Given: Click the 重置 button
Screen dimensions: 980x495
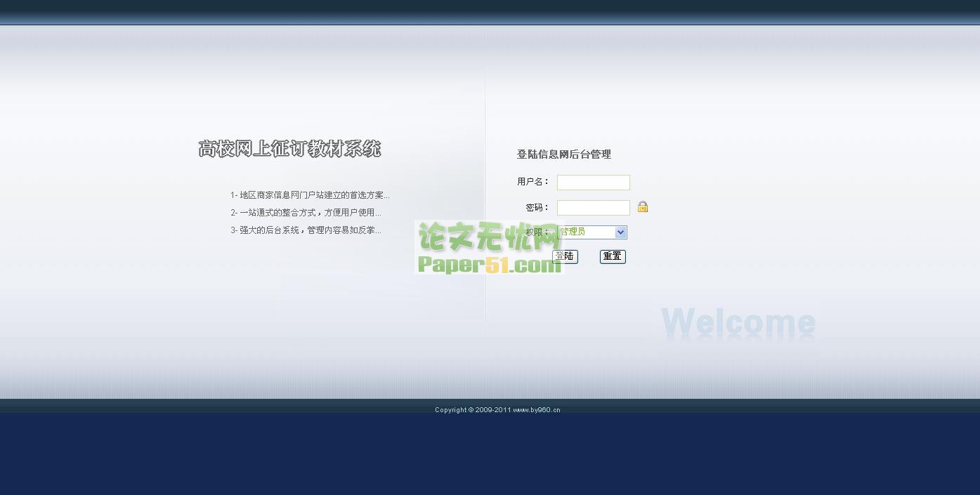Looking at the screenshot, I should click(613, 257).
